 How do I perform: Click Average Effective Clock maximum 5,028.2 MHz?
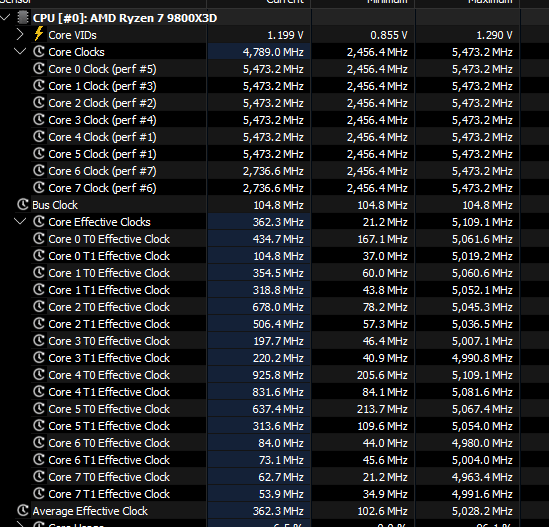(482, 511)
